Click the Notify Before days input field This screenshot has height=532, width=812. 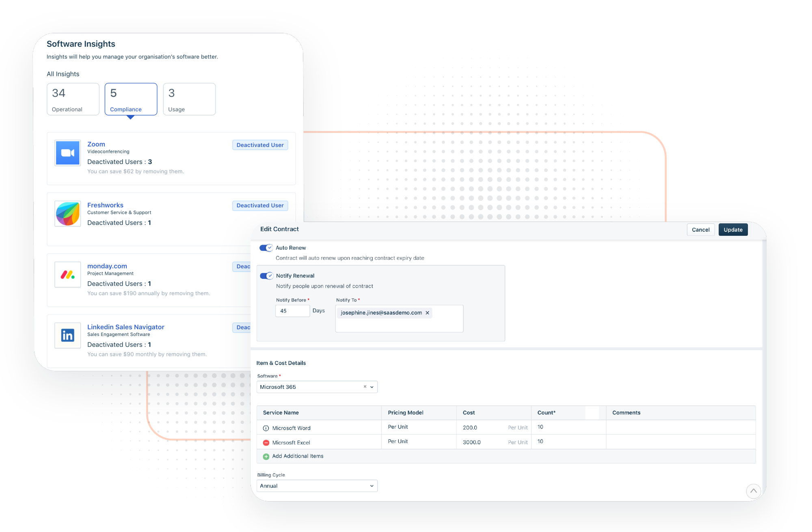292,310
